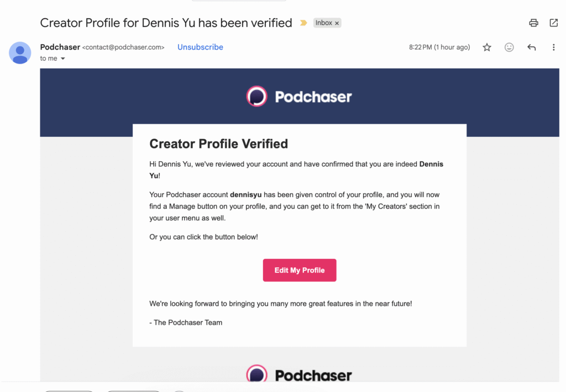
Task: Click the sender name Podchaser
Action: point(60,47)
